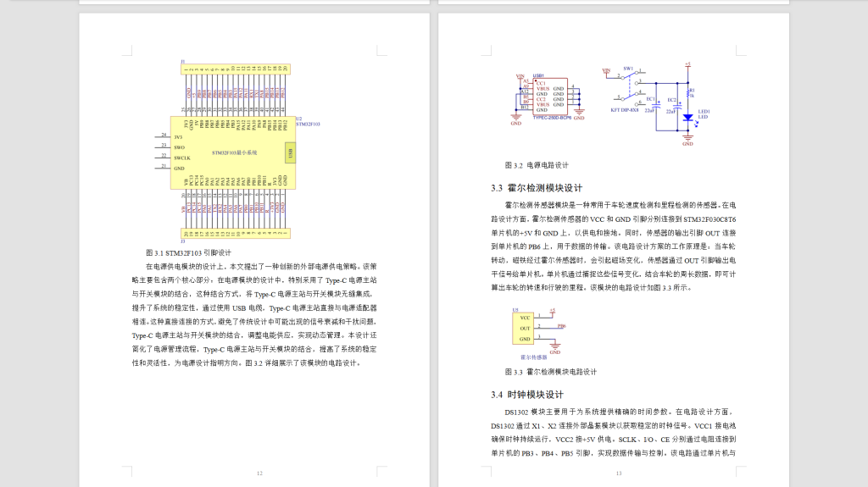Click the OUT pin of the Hall sensor
The width and height of the screenshot is (868, 487).
tap(524, 328)
